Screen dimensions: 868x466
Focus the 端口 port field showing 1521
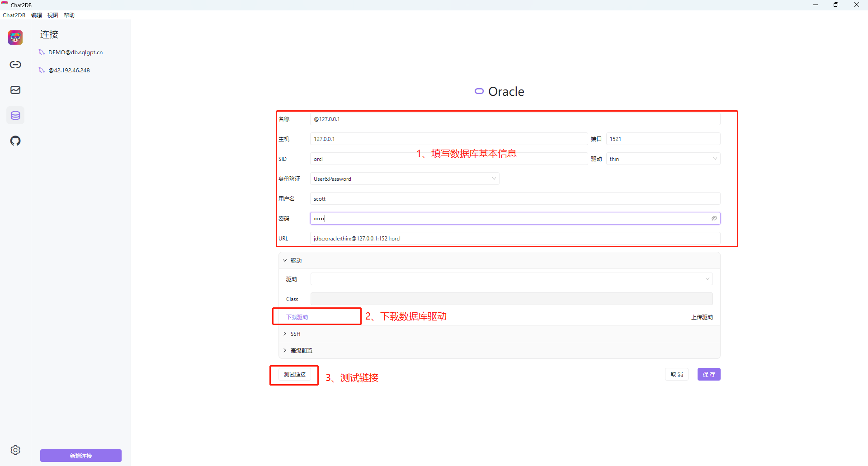point(663,139)
